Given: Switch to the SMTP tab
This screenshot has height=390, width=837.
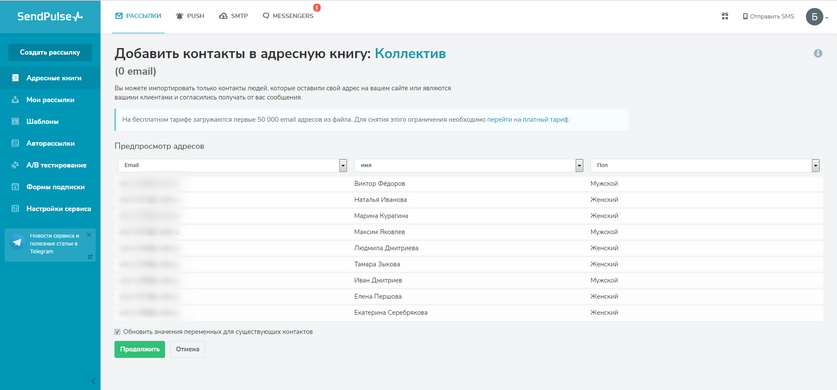Looking at the screenshot, I should pyautogui.click(x=234, y=17).
